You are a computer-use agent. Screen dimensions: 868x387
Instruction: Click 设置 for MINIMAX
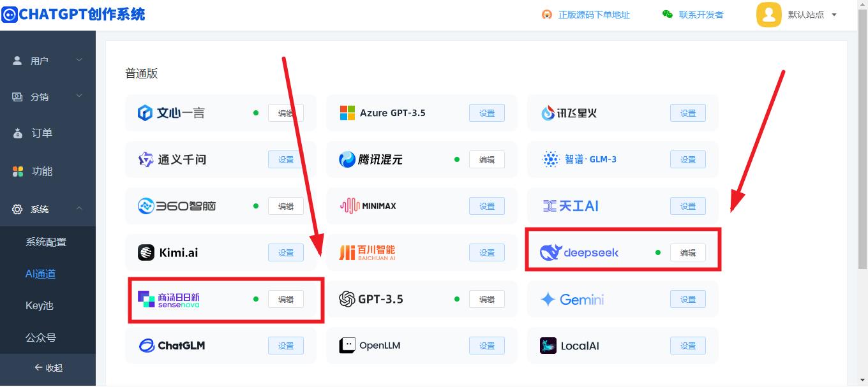pos(487,206)
